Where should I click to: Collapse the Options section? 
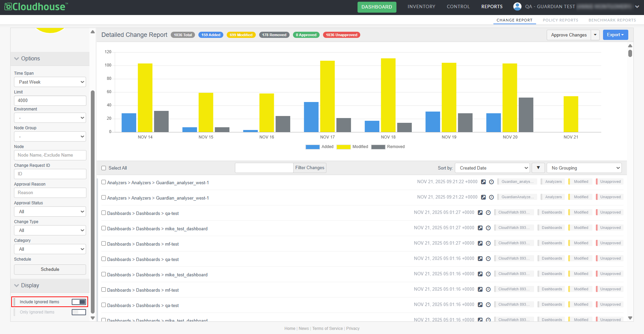17,59
